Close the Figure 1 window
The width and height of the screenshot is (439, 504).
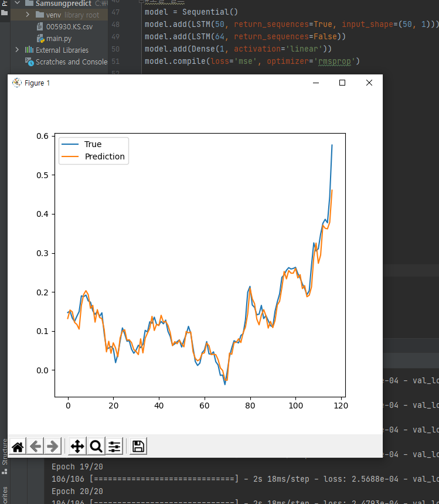click(369, 83)
